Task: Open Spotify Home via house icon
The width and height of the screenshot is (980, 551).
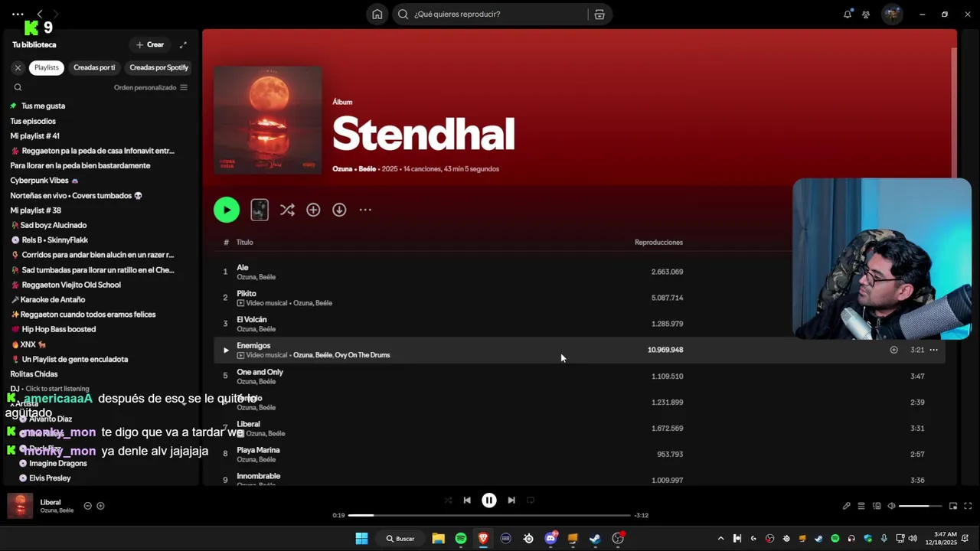Action: (377, 14)
